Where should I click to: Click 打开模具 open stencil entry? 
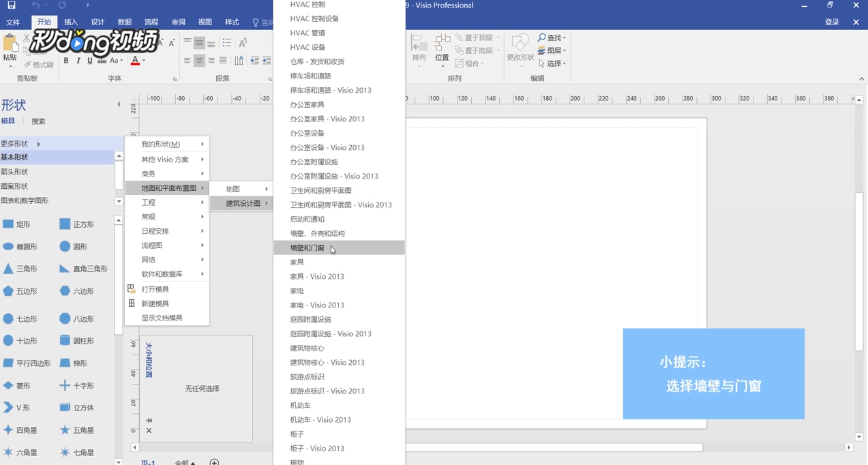pyautogui.click(x=167, y=289)
